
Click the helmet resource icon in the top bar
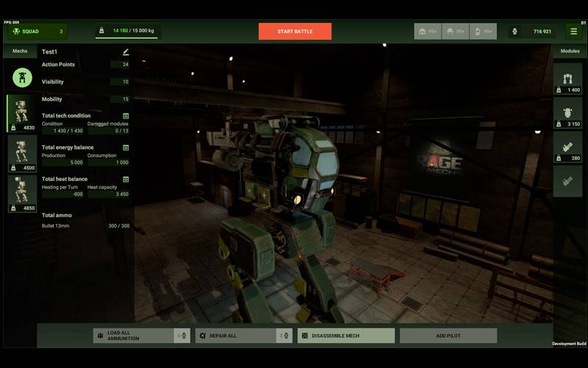tap(456, 32)
